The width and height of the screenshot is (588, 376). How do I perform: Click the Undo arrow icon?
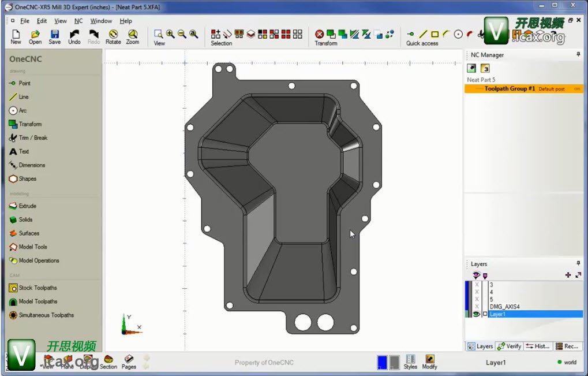tap(74, 37)
